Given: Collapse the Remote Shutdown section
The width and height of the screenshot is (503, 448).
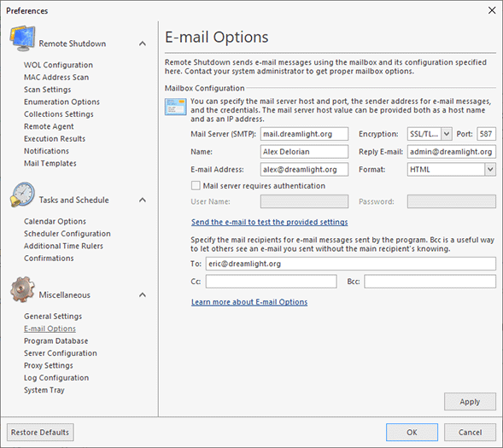Looking at the screenshot, I should pos(143,44).
